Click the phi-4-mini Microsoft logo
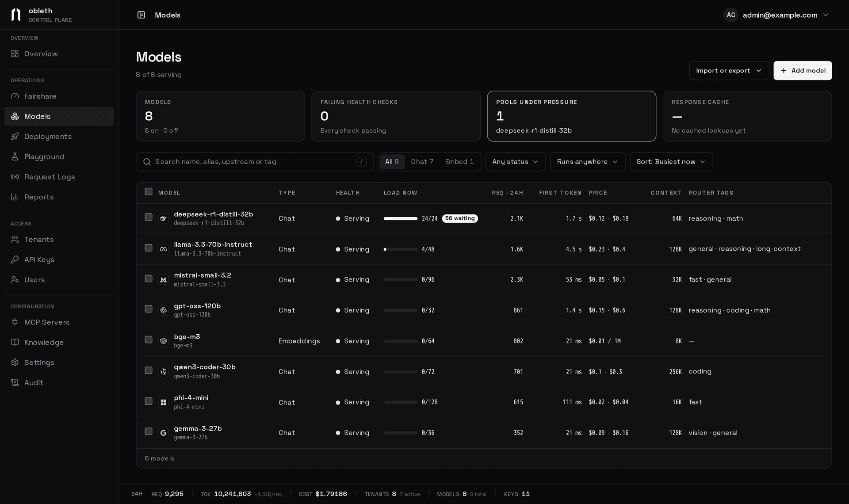The height and width of the screenshot is (504, 849). pyautogui.click(x=163, y=402)
